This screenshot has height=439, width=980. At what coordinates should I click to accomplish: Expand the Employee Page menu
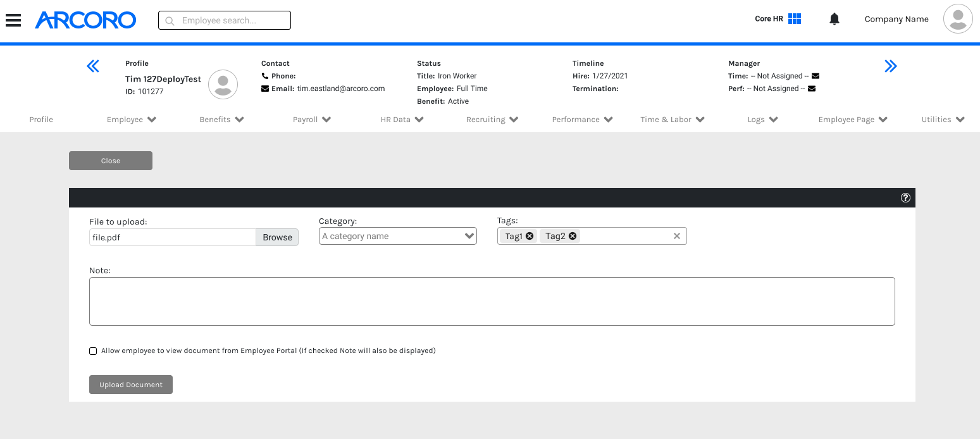(x=853, y=120)
